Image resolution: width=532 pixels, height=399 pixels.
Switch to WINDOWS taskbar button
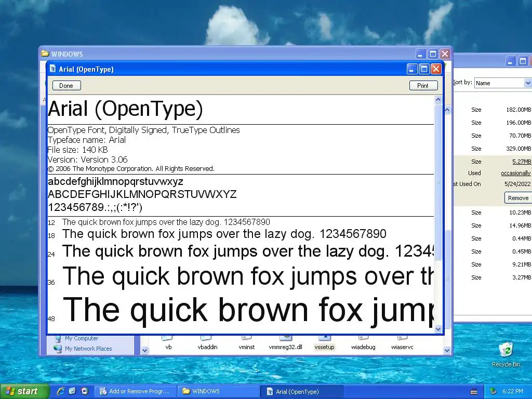click(219, 391)
